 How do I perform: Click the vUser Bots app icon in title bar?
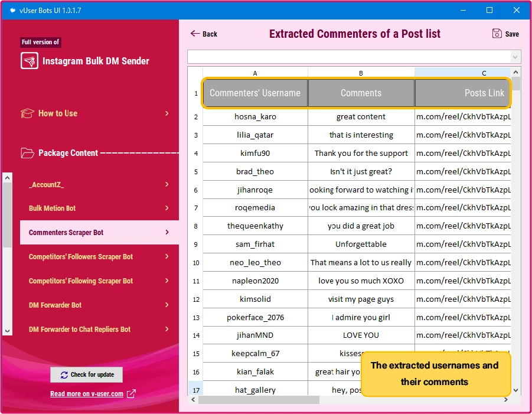pos(12,10)
